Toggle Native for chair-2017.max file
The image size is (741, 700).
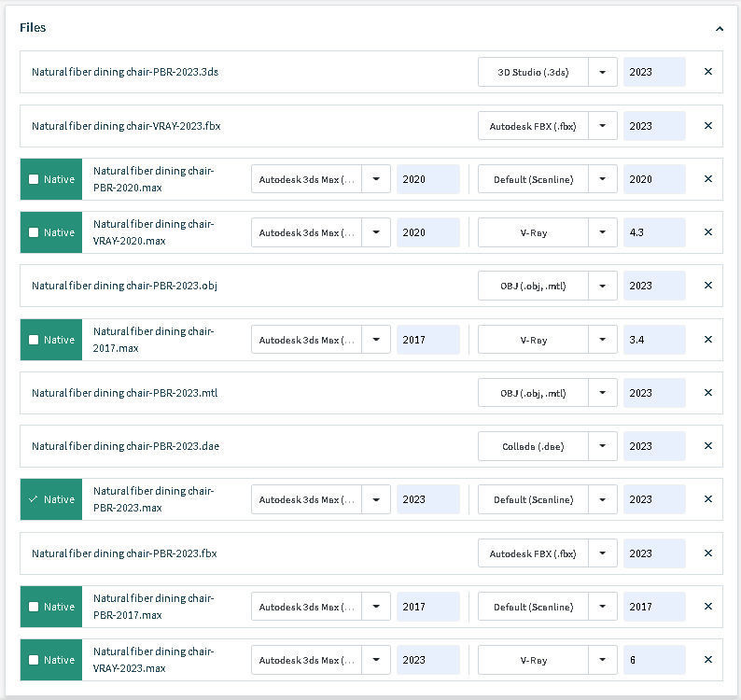pos(35,340)
